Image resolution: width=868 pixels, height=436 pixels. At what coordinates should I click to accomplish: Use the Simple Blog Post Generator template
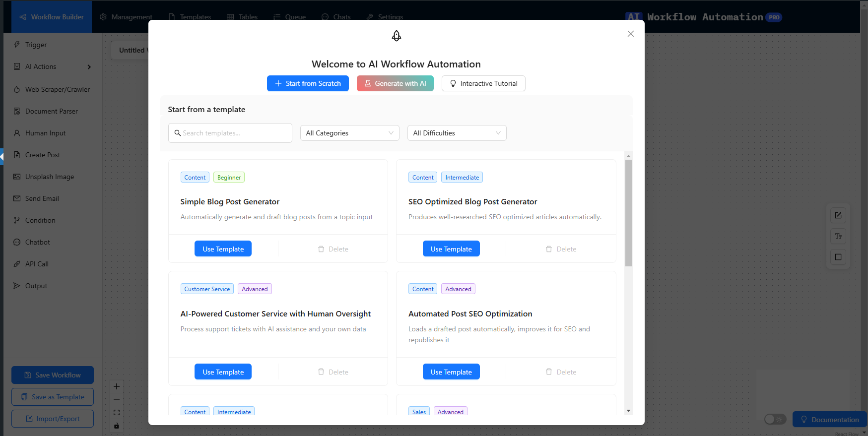(223, 249)
